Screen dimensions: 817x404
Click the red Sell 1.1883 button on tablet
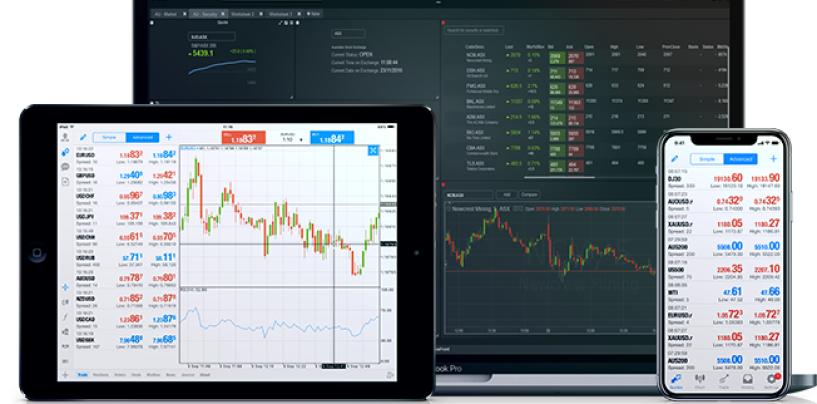(x=240, y=137)
